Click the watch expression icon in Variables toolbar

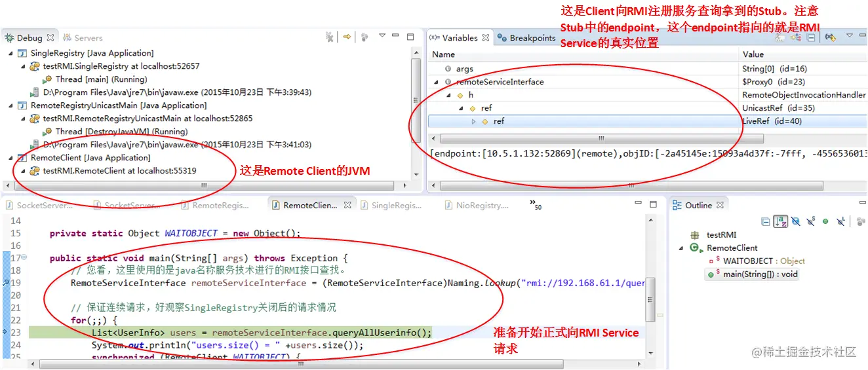(831, 37)
